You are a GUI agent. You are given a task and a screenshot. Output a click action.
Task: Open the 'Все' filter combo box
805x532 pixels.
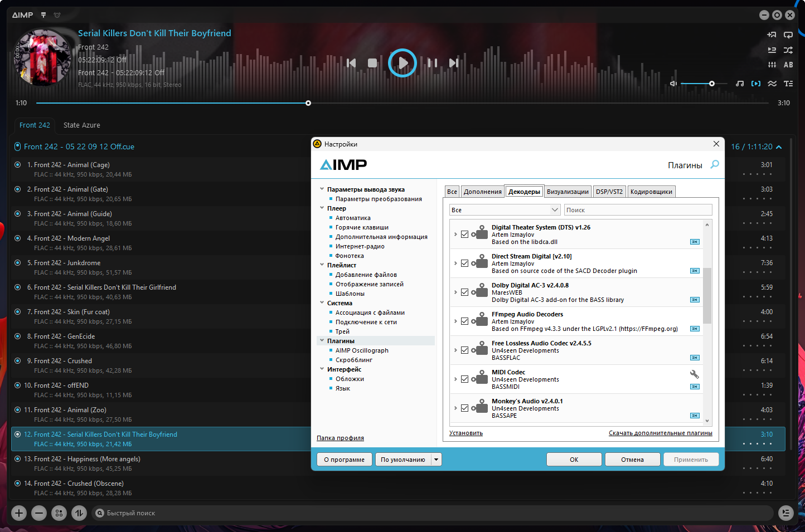point(505,210)
